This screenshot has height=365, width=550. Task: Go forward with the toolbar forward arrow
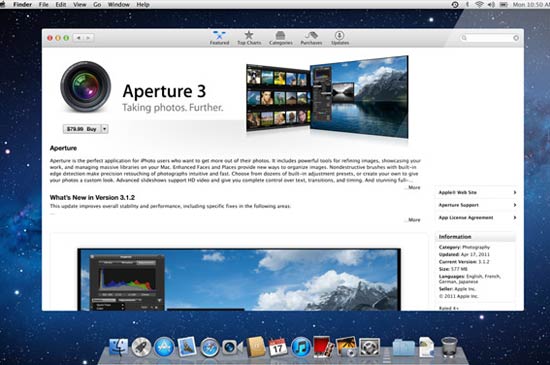88,38
